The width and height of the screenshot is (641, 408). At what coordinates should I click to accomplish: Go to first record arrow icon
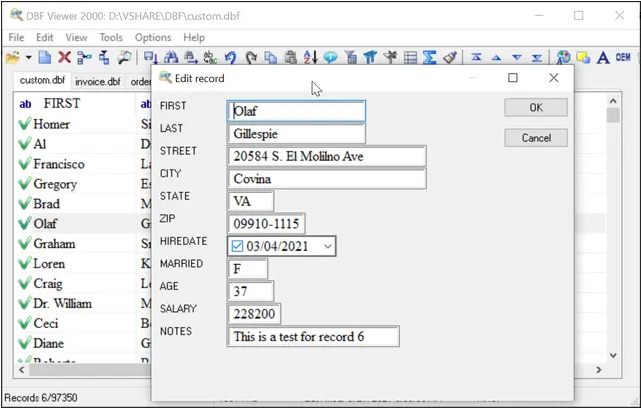476,57
